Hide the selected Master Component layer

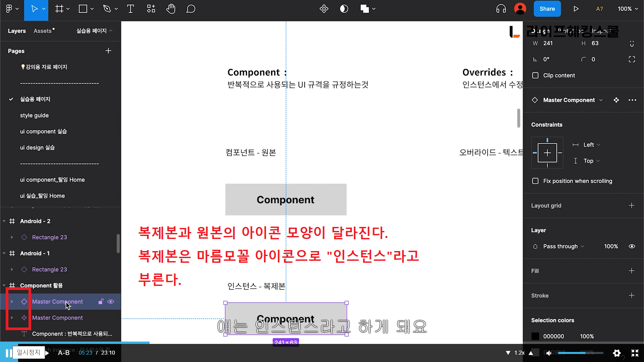tap(111, 302)
